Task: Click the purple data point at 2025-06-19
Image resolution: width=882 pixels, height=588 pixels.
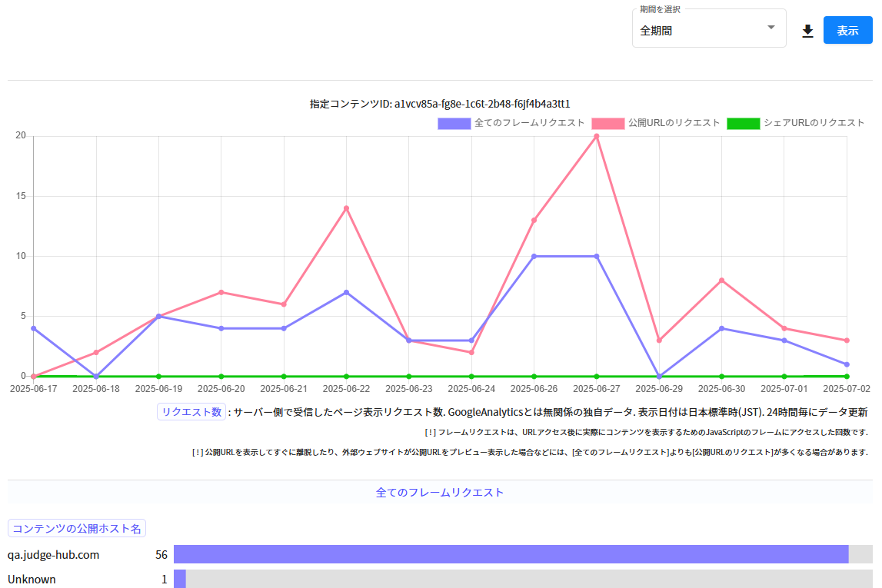Action: [x=158, y=317]
